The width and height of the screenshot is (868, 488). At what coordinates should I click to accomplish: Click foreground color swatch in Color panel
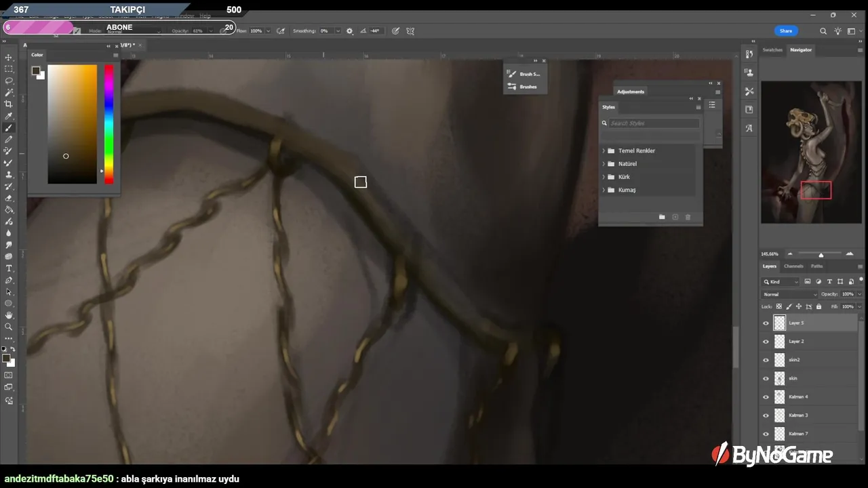tap(36, 70)
